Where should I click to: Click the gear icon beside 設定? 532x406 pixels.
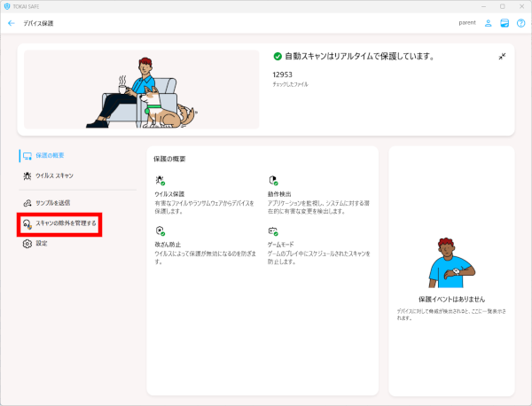27,244
